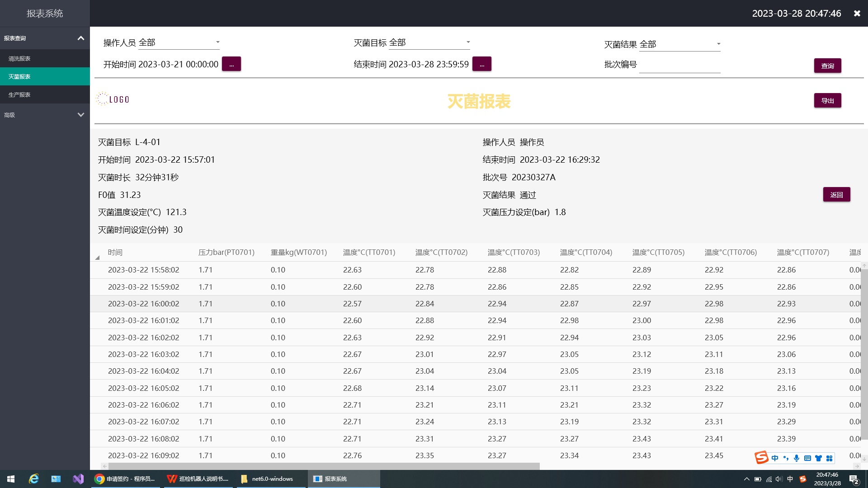Expand the 高级 menu section
The width and height of the screenshot is (868, 488).
point(45,115)
